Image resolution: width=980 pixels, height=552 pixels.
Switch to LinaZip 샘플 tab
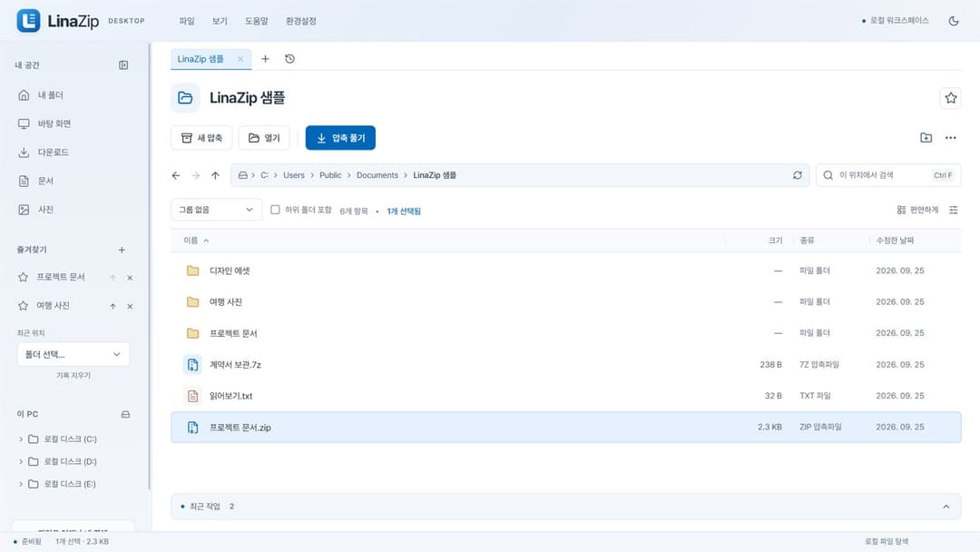pyautogui.click(x=201, y=59)
